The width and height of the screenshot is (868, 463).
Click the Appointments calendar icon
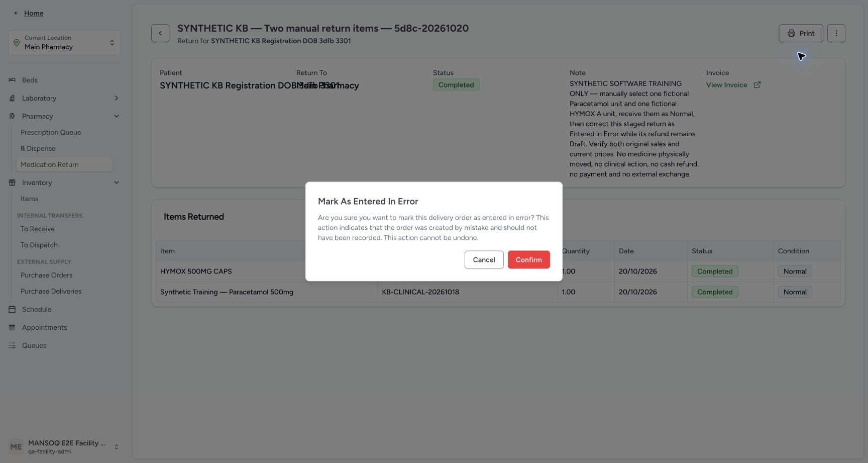(x=12, y=327)
